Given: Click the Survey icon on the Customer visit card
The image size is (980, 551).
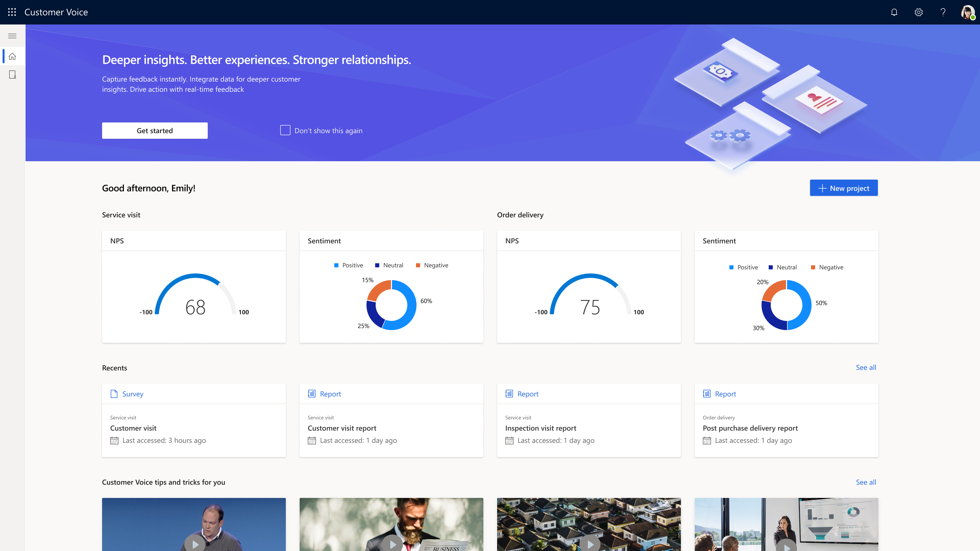Looking at the screenshot, I should (114, 394).
